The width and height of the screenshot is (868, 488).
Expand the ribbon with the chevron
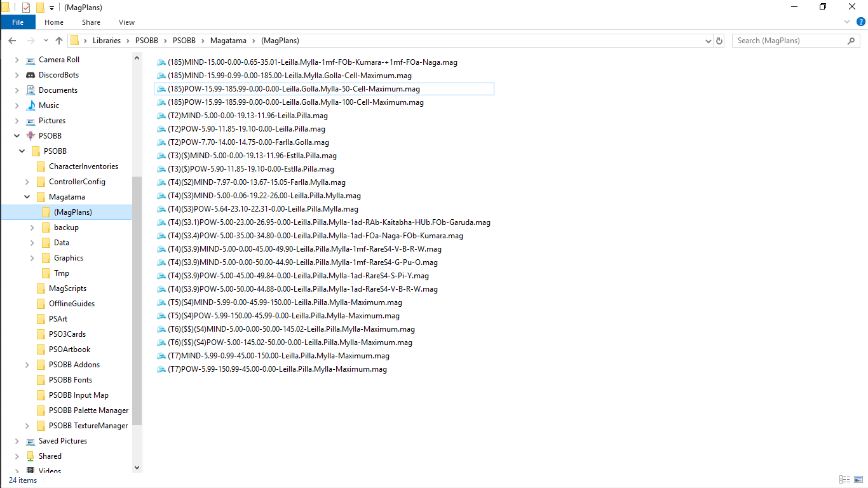846,22
